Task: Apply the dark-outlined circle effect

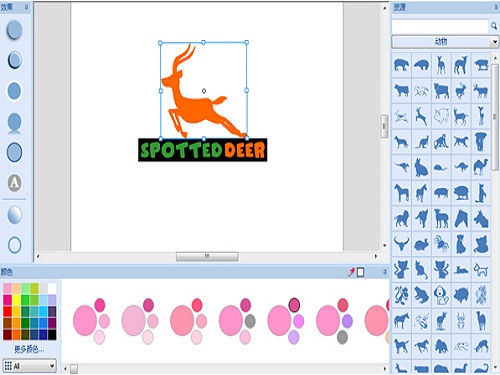Action: (14, 152)
